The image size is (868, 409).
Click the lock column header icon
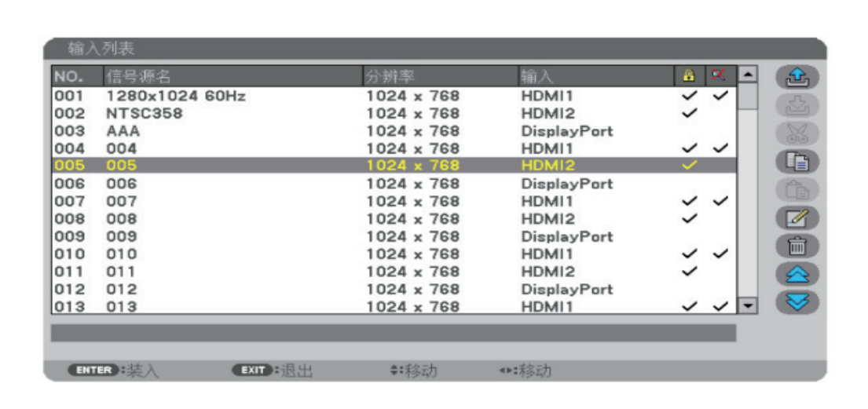coord(690,76)
